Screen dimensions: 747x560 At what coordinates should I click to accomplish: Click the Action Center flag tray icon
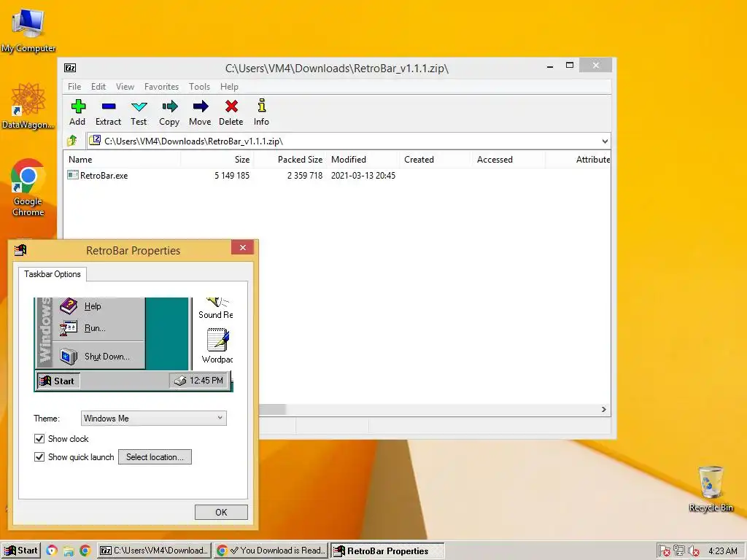point(664,551)
